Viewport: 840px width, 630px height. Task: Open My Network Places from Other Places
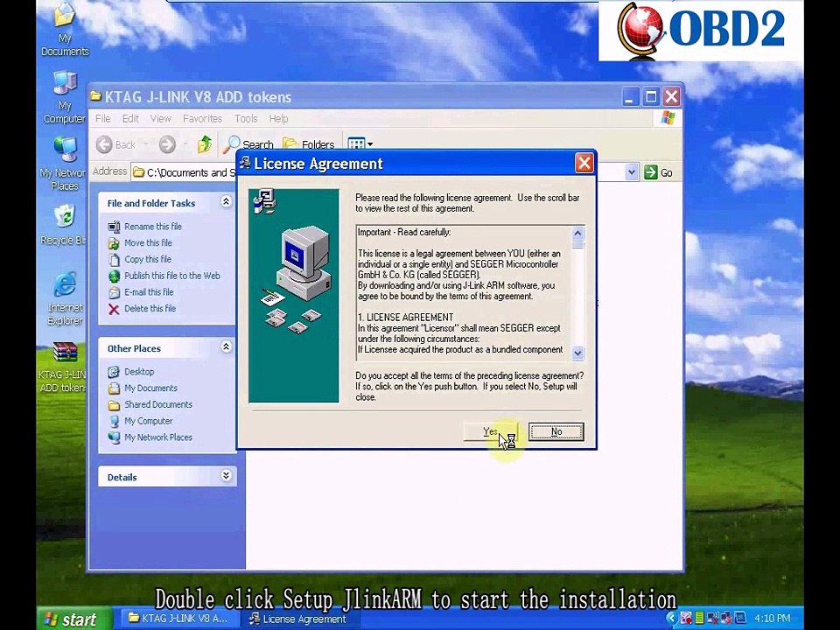click(158, 437)
